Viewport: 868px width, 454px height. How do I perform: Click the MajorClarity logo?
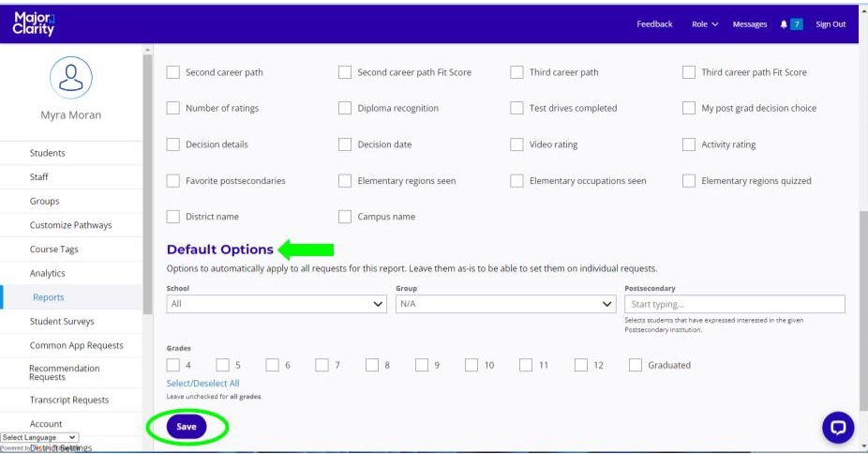pyautogui.click(x=34, y=23)
